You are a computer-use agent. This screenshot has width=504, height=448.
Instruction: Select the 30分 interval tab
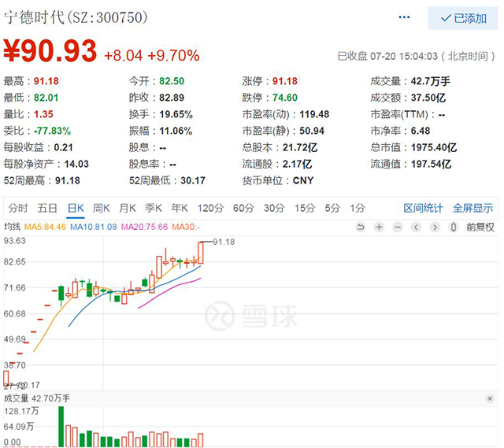pos(274,208)
